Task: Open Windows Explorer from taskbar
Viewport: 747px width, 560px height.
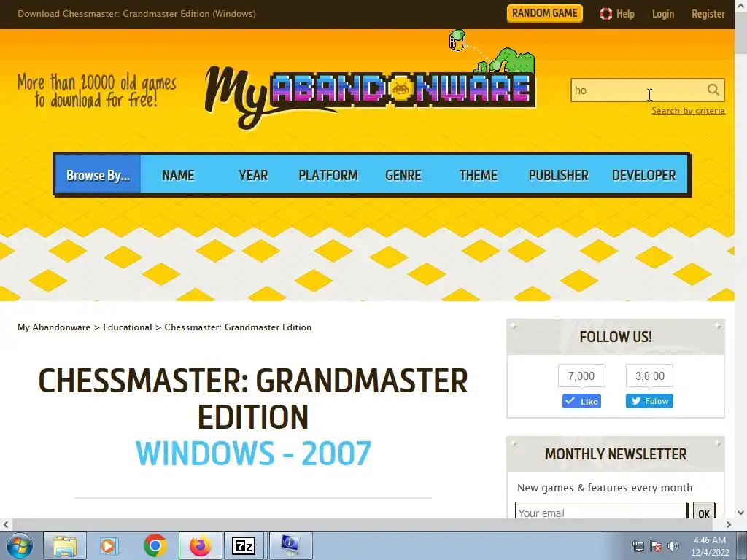Action: [65, 545]
